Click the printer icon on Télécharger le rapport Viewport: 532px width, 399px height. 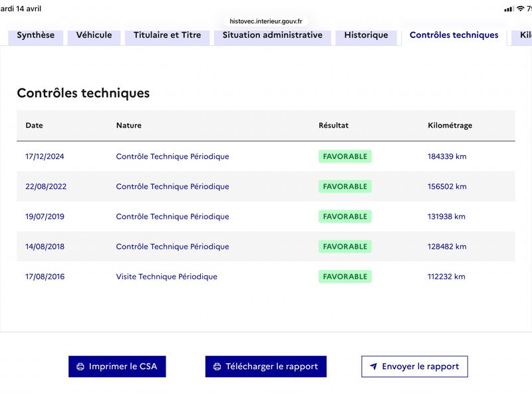click(217, 366)
